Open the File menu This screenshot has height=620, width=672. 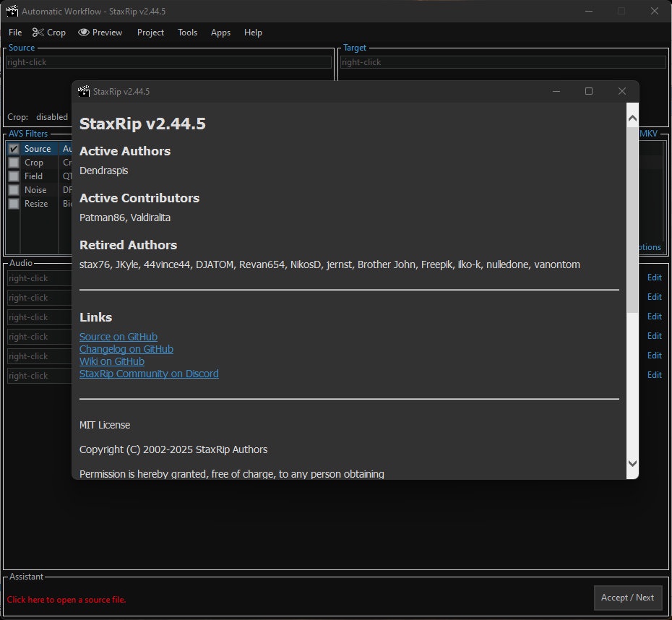point(15,33)
